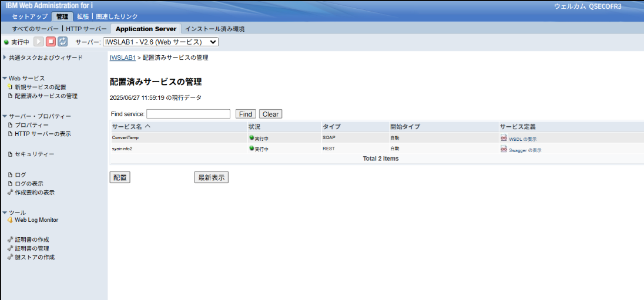Click the SOAP type cell
Screen dimensions: 644x300
click(329, 137)
